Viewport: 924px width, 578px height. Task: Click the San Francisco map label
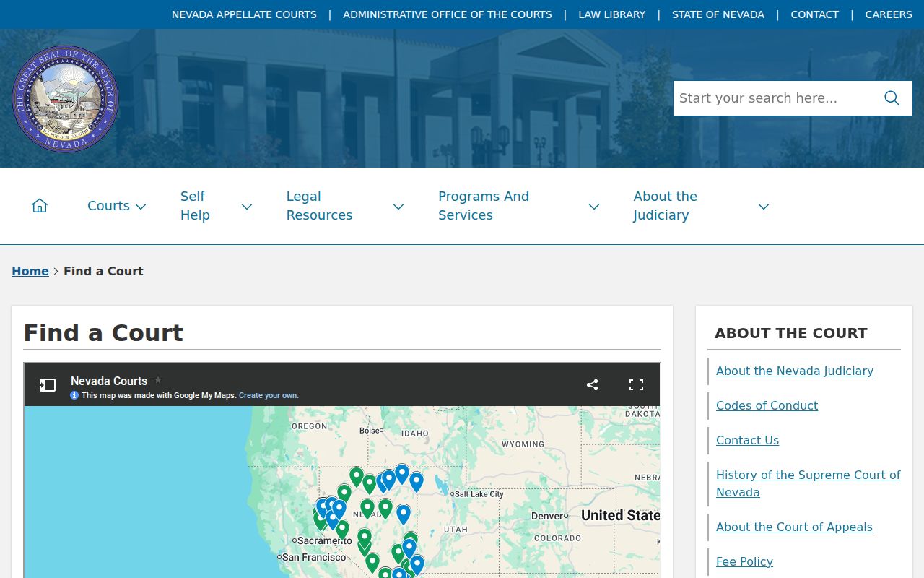[314, 557]
